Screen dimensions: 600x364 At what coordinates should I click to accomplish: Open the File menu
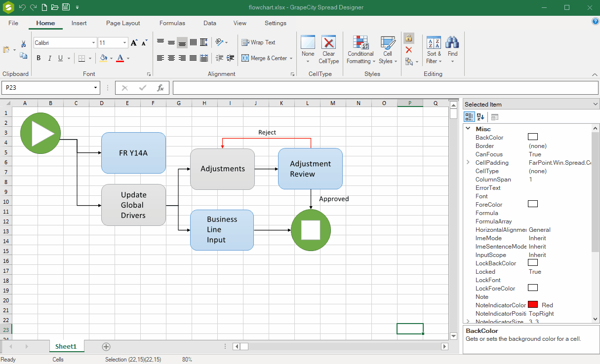(13, 23)
